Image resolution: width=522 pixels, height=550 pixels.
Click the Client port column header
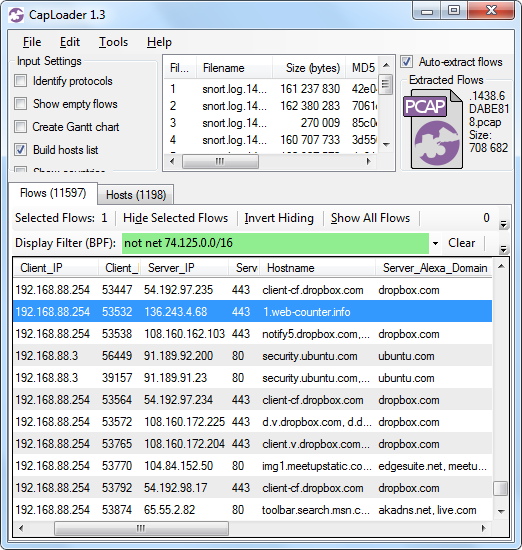[x=120, y=268]
